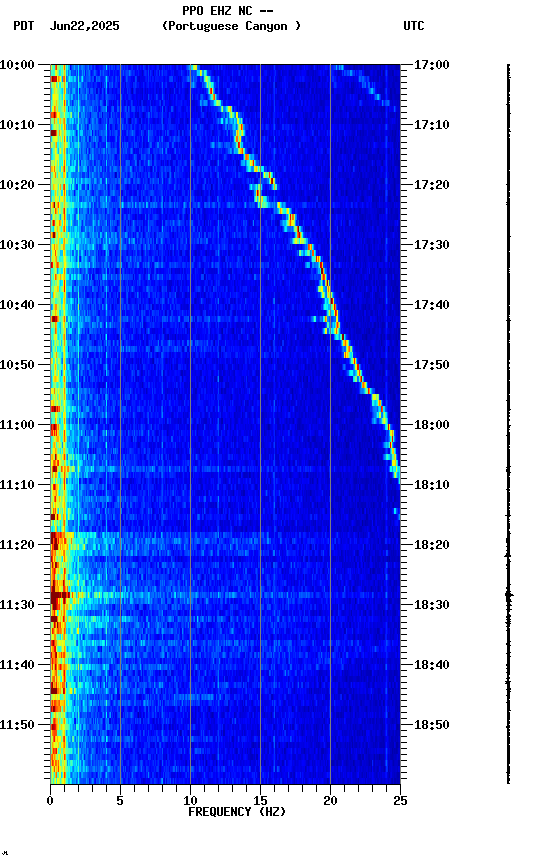This screenshot has width=552, height=864.
Task: Click the 10:20 PDT time label
Action: pyautogui.click(x=17, y=185)
